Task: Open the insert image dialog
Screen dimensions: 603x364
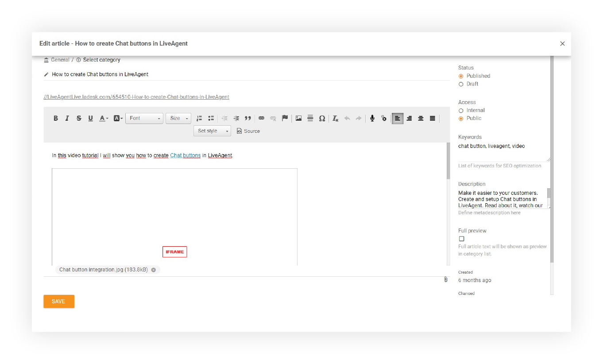Action: click(x=298, y=118)
